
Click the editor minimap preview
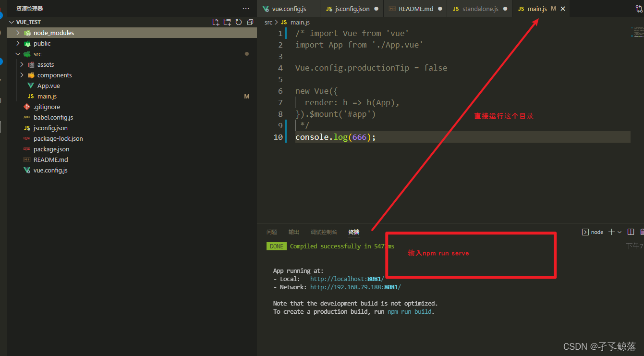pos(637,32)
